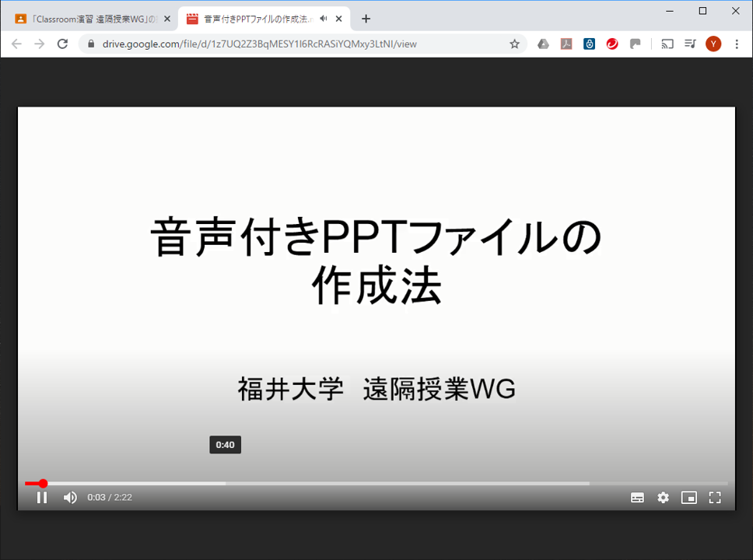This screenshot has width=753, height=560.
Task: Open Chrome three-dot menu
Action: (x=737, y=44)
